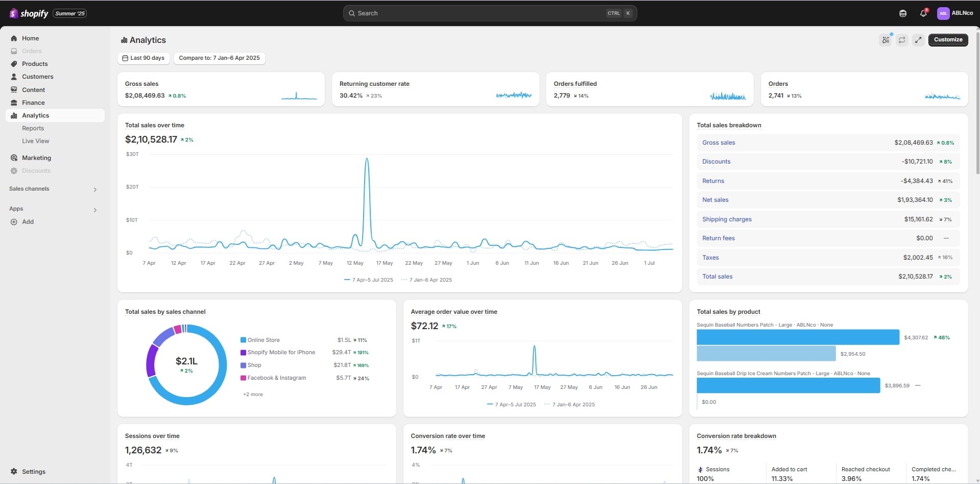The width and height of the screenshot is (980, 484).
Task: Click the AI sparkle insights icon
Action: pyautogui.click(x=886, y=39)
